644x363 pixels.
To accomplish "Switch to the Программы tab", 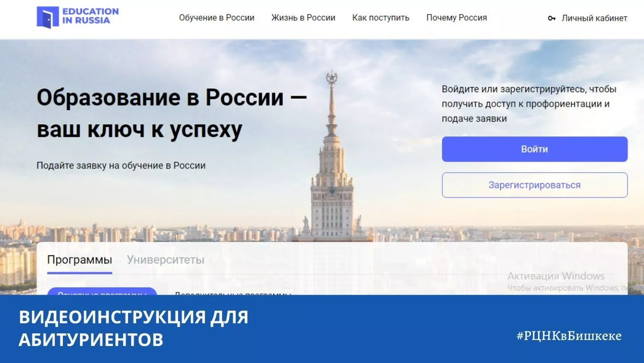I will click(x=79, y=260).
